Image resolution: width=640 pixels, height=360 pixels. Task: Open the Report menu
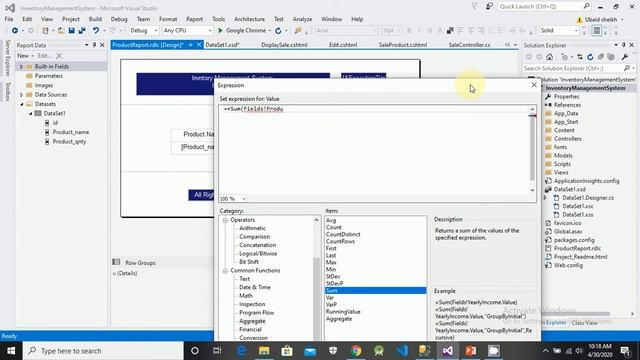194,19
